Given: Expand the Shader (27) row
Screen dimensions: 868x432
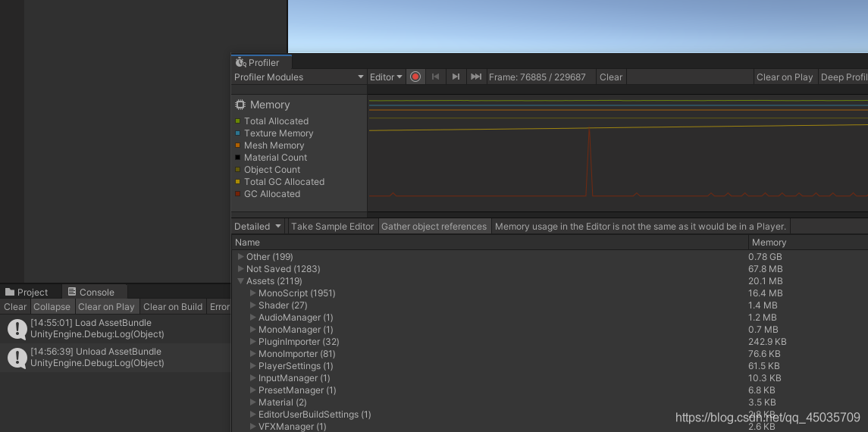Looking at the screenshot, I should tap(253, 305).
